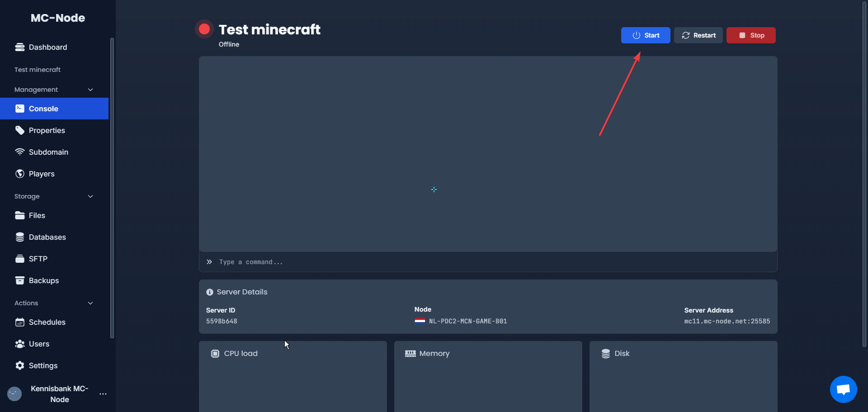Viewport: 868px width, 412px height.
Task: Focus the Type a command input
Action: click(488, 262)
